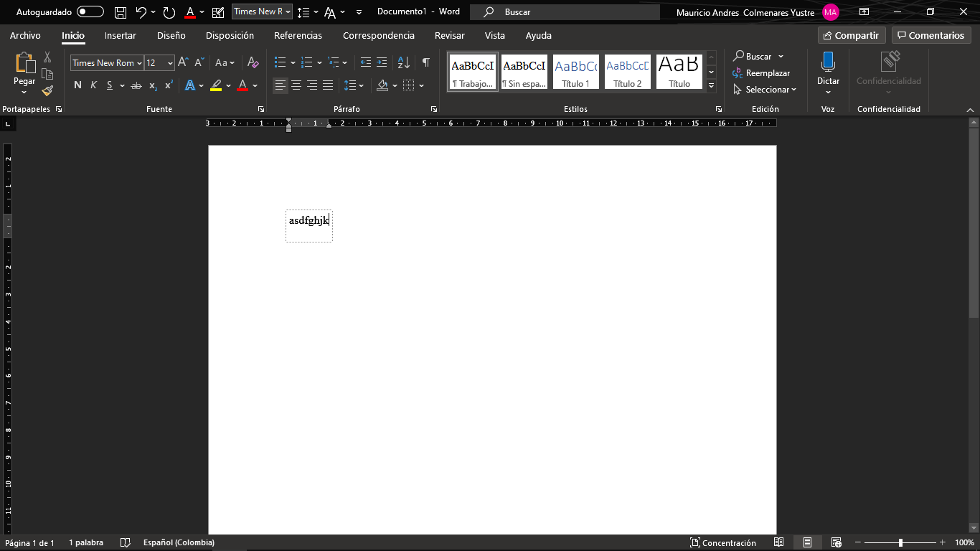
Task: Open Revisar tab
Action: [449, 35]
